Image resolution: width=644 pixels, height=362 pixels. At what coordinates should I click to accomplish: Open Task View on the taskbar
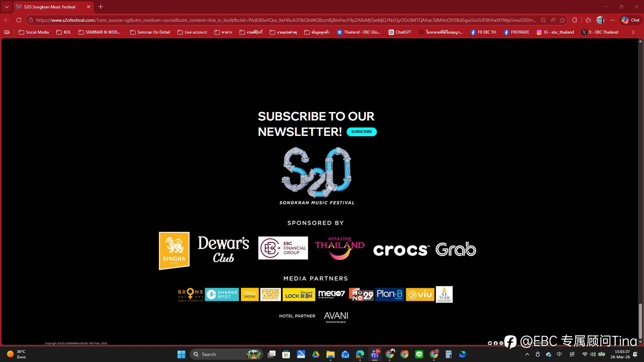point(271,354)
